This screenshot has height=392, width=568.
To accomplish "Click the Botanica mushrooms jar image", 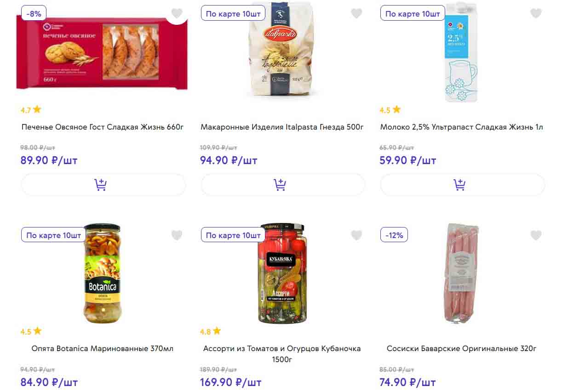I will click(102, 274).
